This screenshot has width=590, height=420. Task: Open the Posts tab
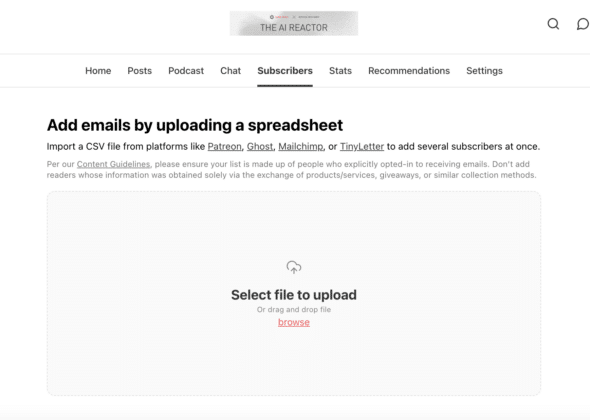[x=140, y=71]
